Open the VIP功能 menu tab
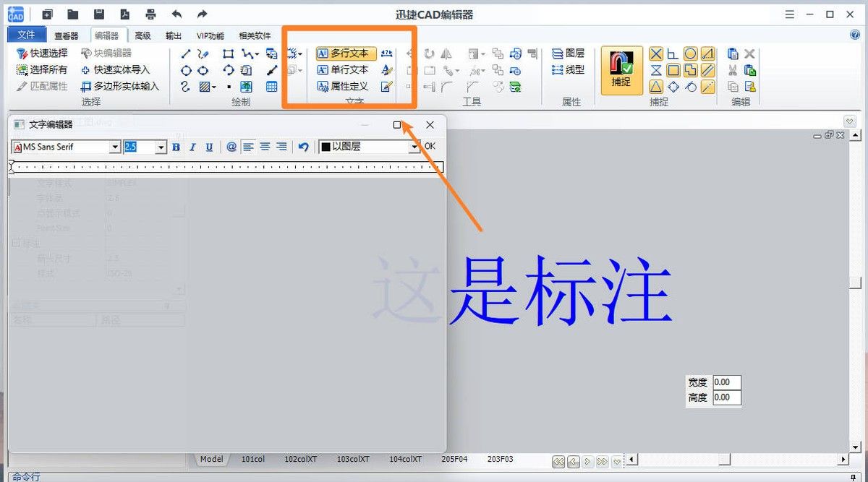 coord(210,34)
